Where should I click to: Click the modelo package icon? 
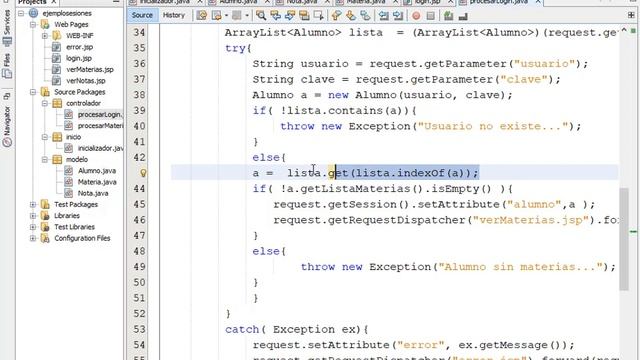point(57,160)
